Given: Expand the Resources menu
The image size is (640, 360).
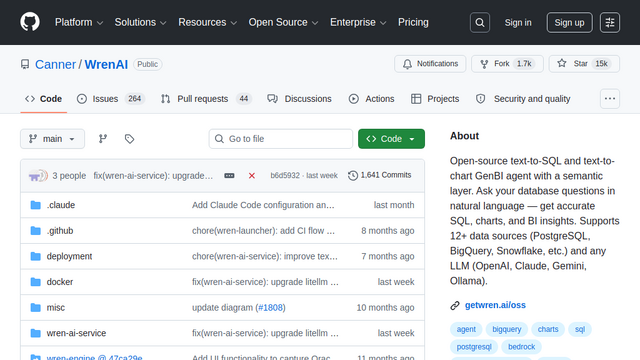Looking at the screenshot, I should pyautogui.click(x=207, y=22).
